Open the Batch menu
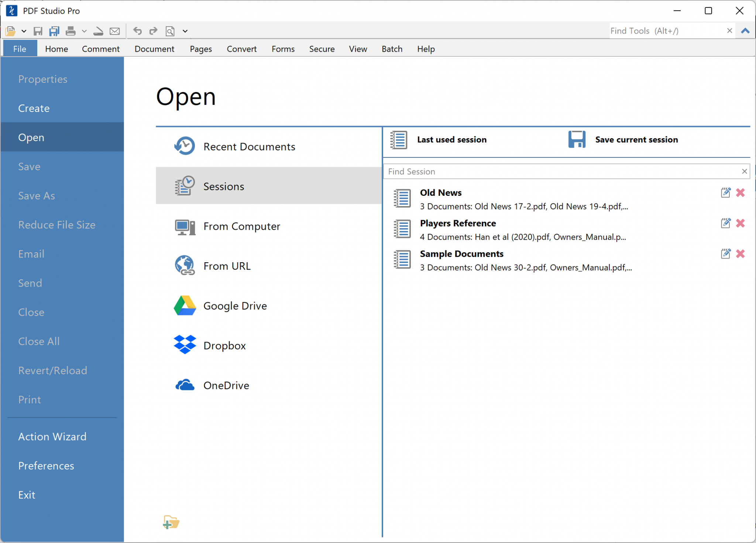756x543 pixels. (392, 48)
